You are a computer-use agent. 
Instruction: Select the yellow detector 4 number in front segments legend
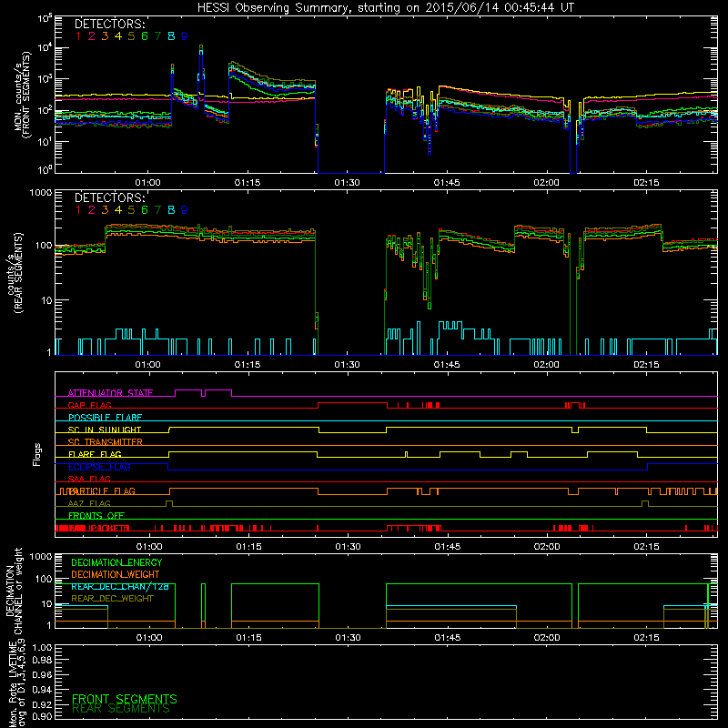point(118,36)
